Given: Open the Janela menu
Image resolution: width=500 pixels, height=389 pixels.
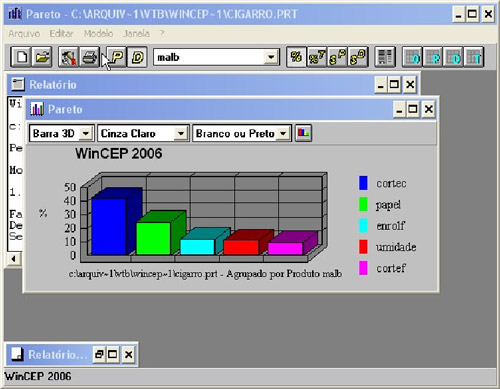Looking at the screenshot, I should (136, 33).
